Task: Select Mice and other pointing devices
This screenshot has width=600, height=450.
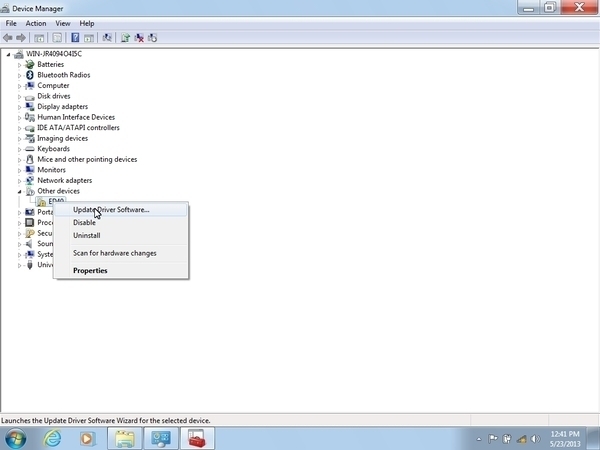Action: click(x=87, y=159)
